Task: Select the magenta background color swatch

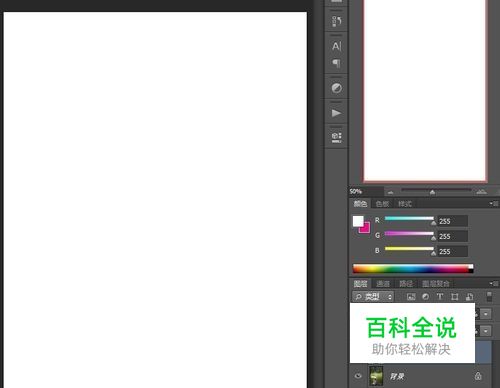Action: (366, 228)
